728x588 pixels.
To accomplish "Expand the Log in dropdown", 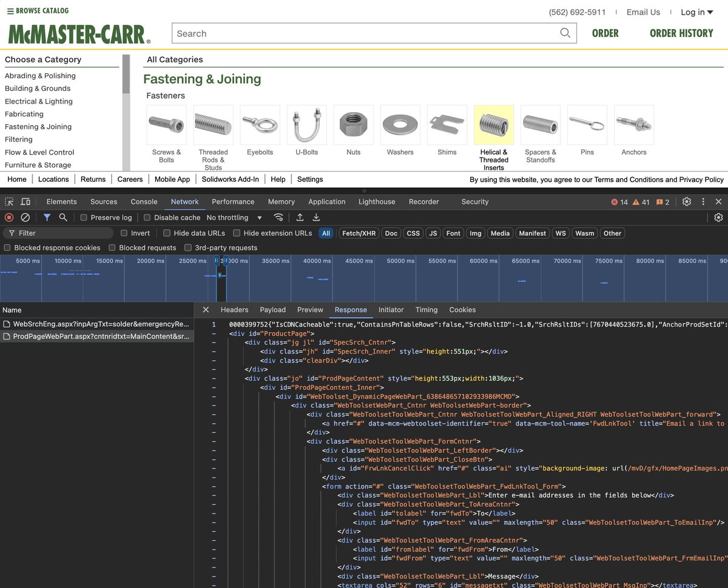I will [696, 12].
